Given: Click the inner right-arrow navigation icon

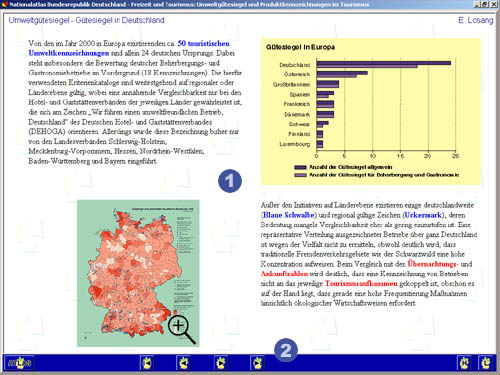Looking at the screenshot, I should [221, 363].
